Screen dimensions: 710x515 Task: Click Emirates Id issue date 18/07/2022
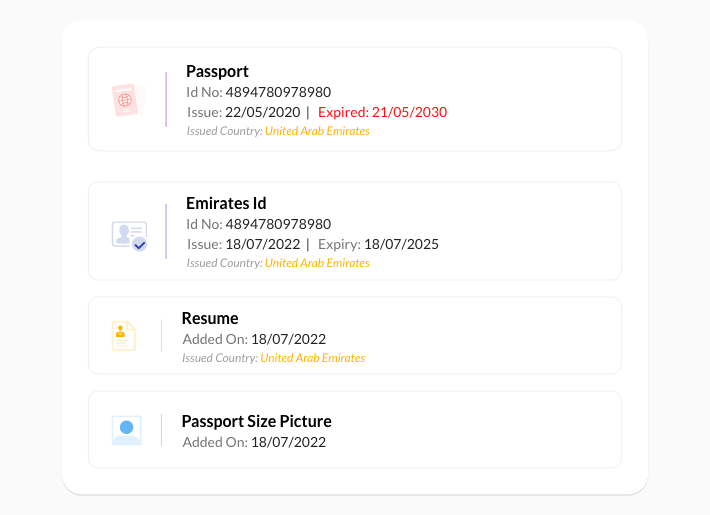tap(263, 244)
